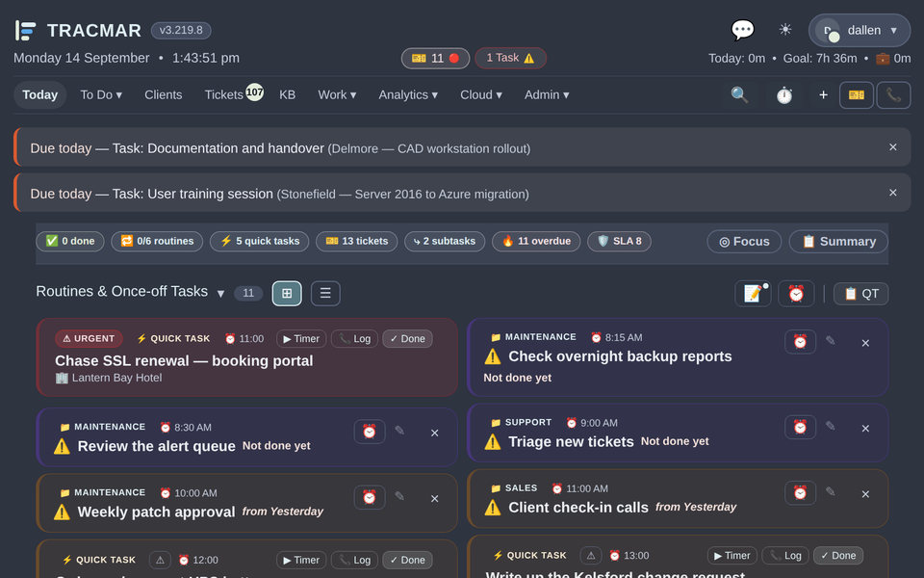Expand the Admin menu
Image resolution: width=924 pixels, height=578 pixels.
tap(547, 95)
